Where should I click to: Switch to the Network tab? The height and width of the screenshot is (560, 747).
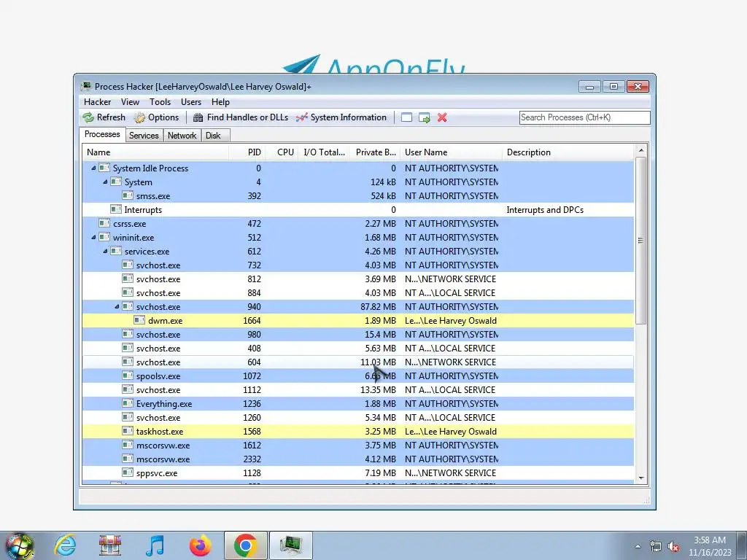click(182, 136)
